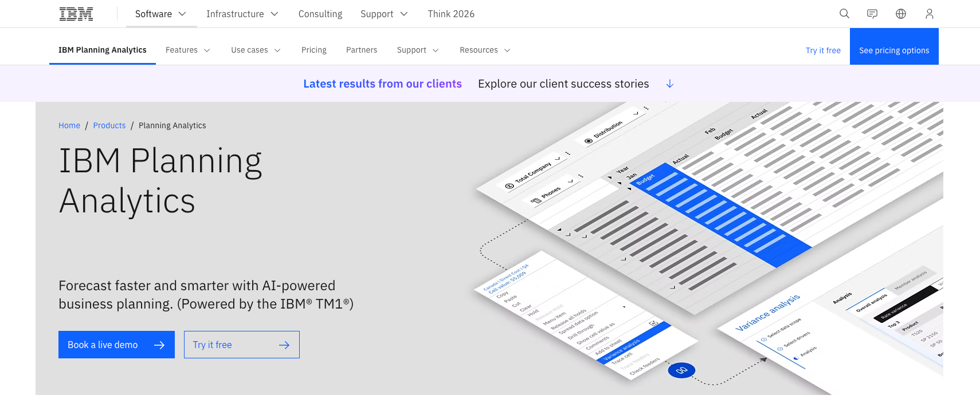Go to Products breadcrumb
980x403 pixels.
[x=109, y=125]
